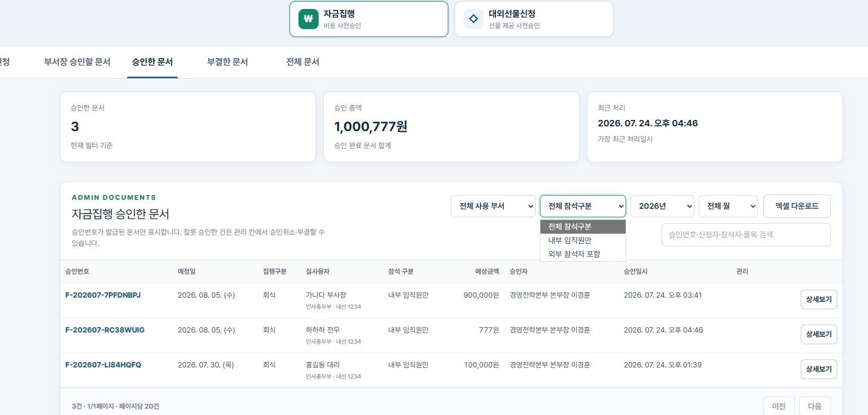Click 상세보기 for F-202607-LI84HQFQ row
The width and height of the screenshot is (868, 415).
coord(819,370)
